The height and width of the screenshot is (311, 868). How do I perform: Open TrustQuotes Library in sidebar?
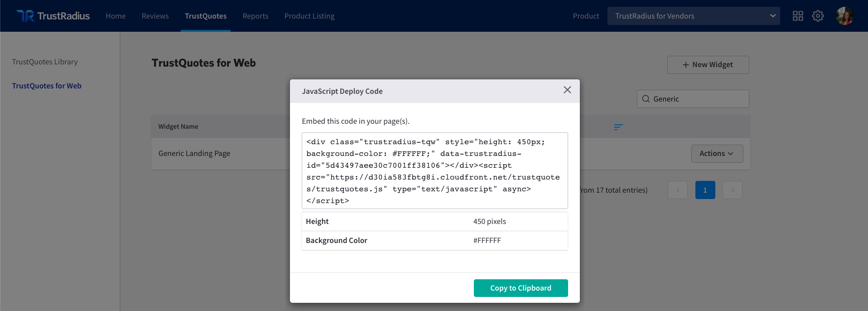[45, 62]
